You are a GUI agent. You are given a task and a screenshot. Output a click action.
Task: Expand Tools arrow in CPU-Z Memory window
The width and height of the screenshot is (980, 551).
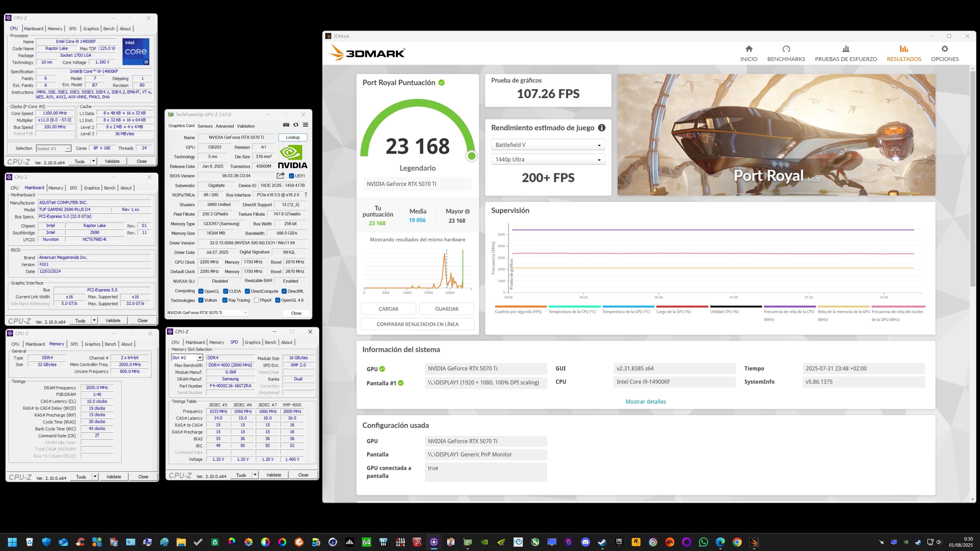(x=95, y=476)
